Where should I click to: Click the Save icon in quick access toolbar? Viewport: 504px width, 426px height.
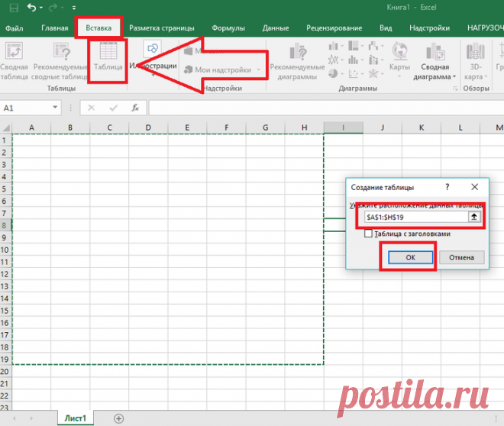coord(12,8)
